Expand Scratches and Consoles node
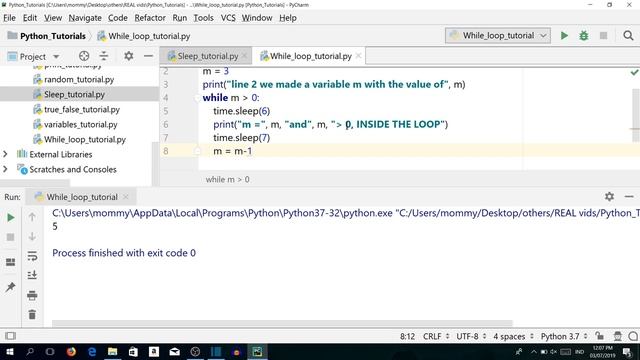Viewport: 640px width, 360px height. click(x=5, y=169)
